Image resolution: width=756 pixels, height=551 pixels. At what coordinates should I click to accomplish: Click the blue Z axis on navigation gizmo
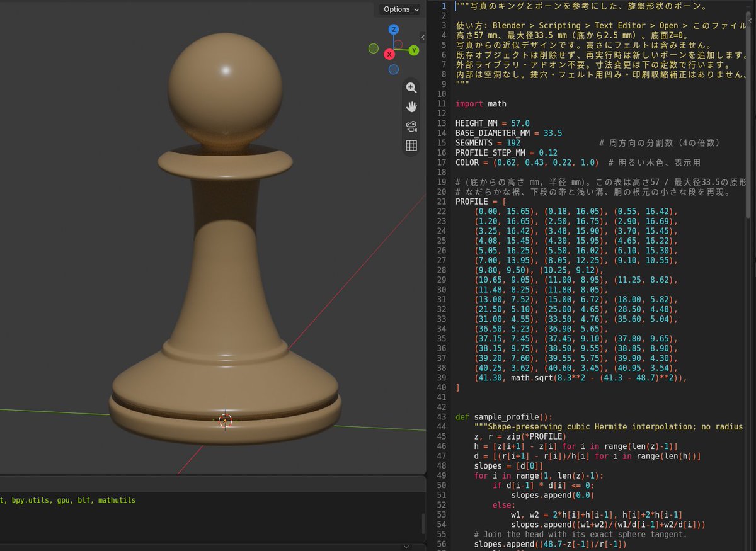[393, 30]
